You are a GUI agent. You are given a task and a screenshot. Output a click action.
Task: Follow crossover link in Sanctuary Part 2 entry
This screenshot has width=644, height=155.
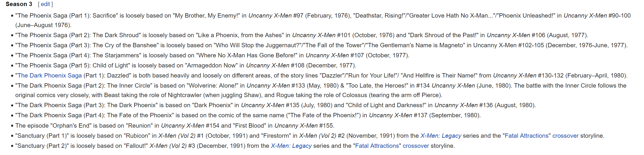[x=416, y=146]
